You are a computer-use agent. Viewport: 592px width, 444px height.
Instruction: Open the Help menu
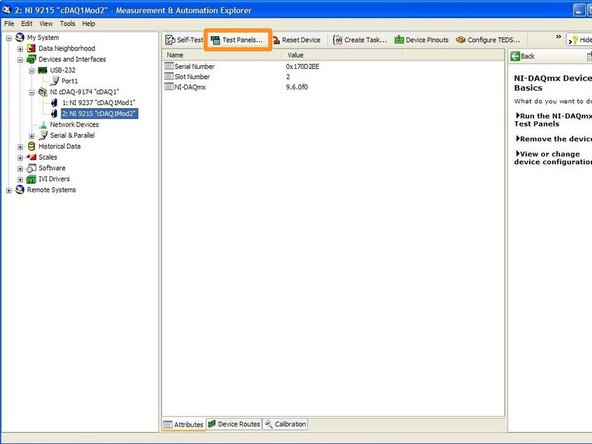pos(88,23)
